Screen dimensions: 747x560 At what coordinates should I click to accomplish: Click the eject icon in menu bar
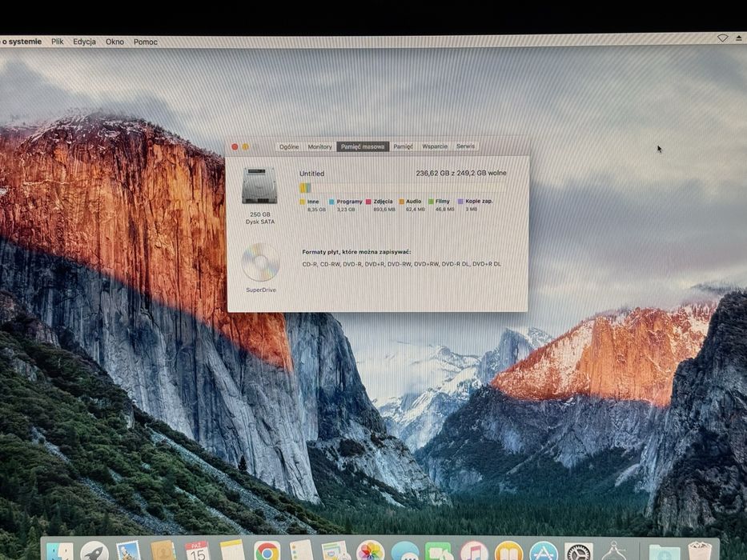click(739, 38)
